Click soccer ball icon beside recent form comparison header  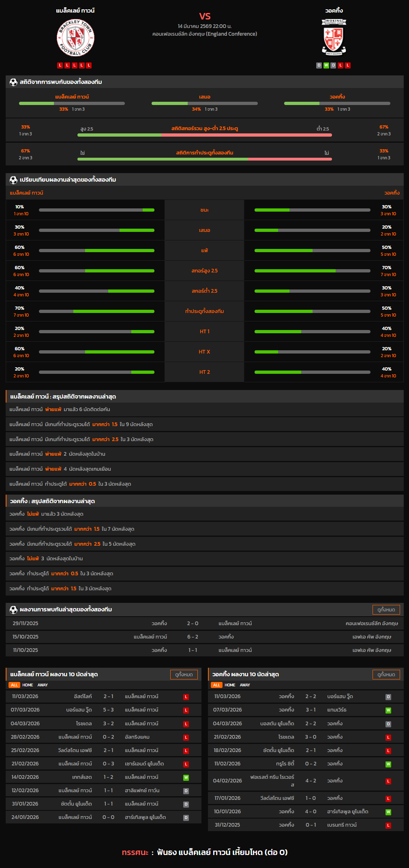point(13,180)
